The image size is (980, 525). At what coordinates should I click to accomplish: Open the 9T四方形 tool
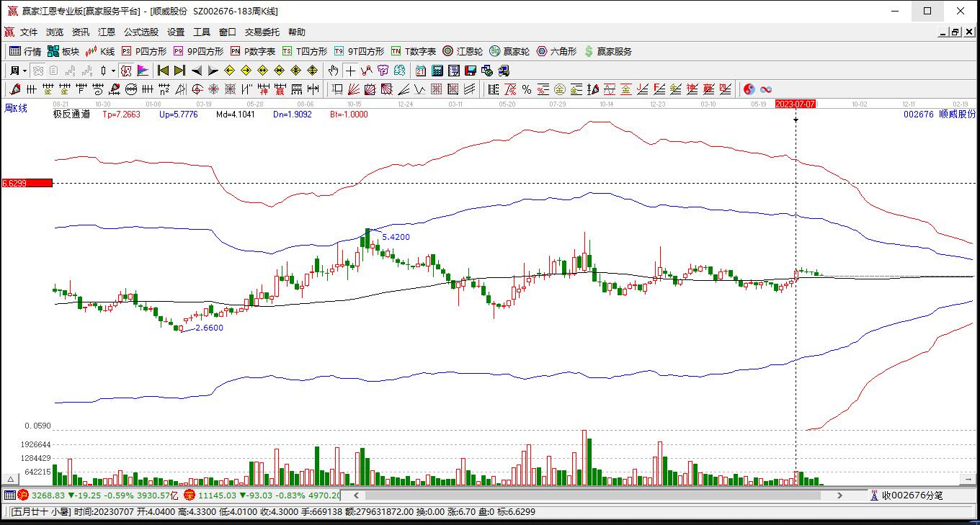(359, 51)
